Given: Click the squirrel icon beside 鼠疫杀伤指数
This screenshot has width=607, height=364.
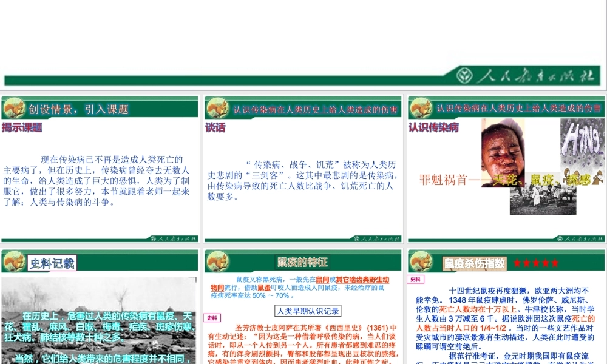Looking at the screenshot, I should (421, 261).
